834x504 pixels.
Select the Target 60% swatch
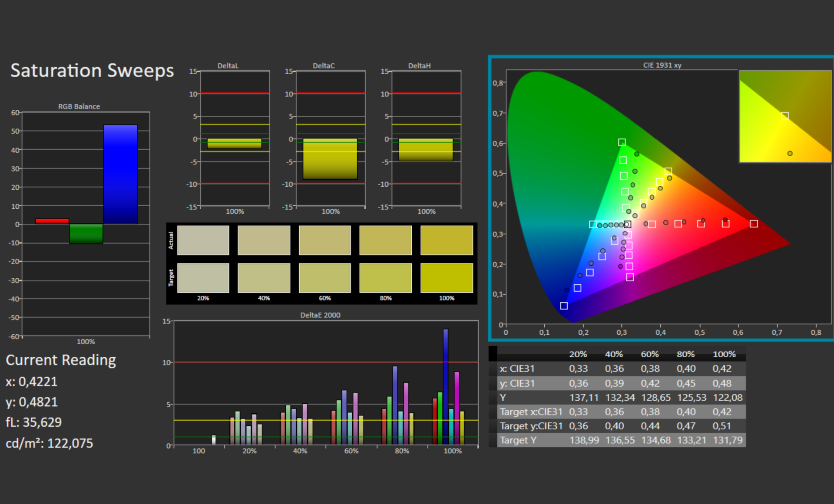click(324, 278)
